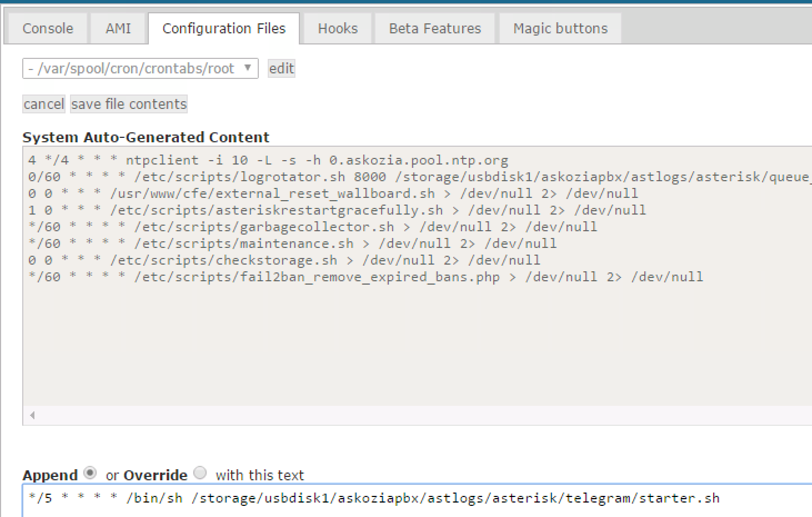Go to the Hooks tab
Screen dimensions: 812x517
(338, 28)
